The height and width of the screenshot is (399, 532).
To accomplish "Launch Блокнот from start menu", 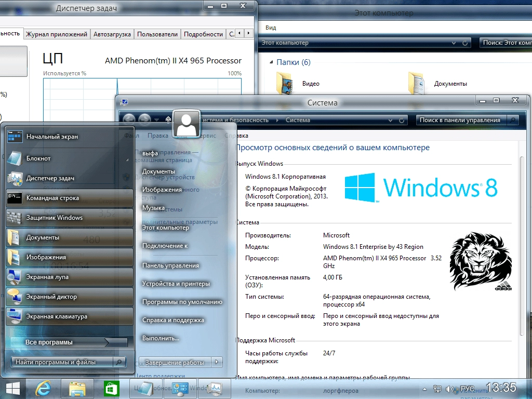I will click(x=69, y=158).
